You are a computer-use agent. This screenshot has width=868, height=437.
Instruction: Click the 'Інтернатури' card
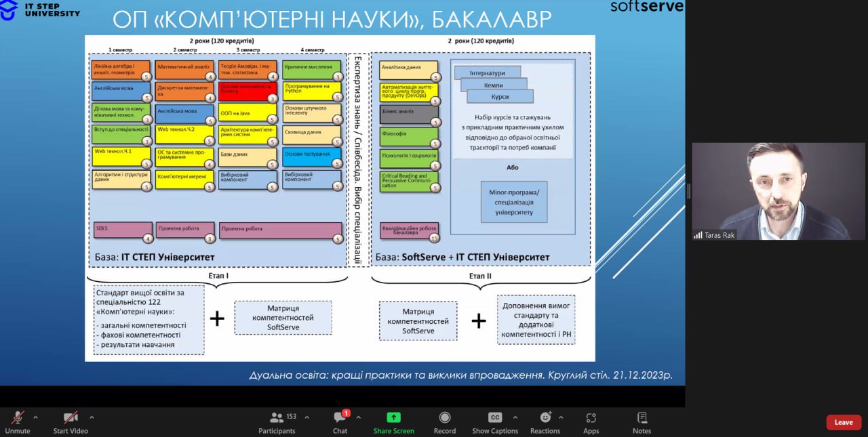488,72
